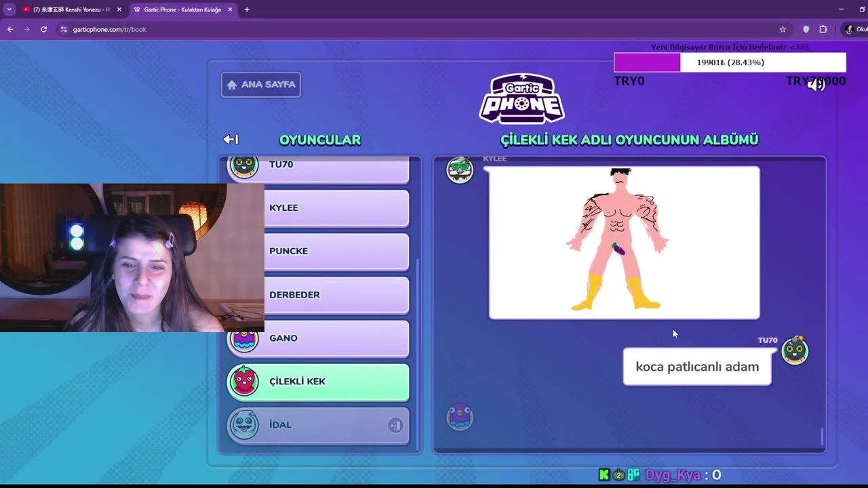Open a new browser tab
This screenshot has height=488, width=868.
(x=247, y=9)
